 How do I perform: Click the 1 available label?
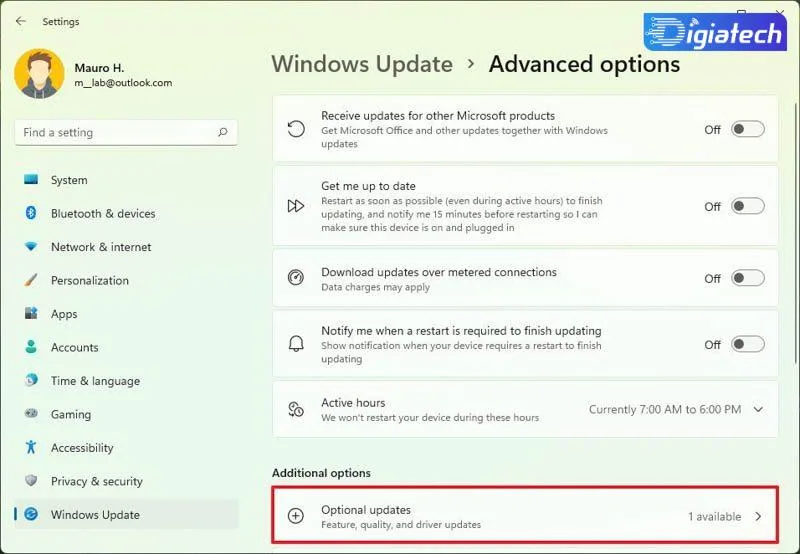tap(714, 516)
